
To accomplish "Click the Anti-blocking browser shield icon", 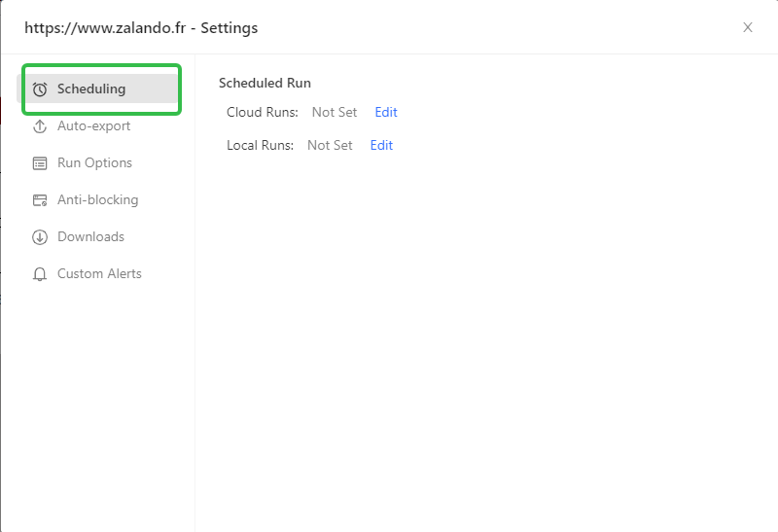I will 40,200.
